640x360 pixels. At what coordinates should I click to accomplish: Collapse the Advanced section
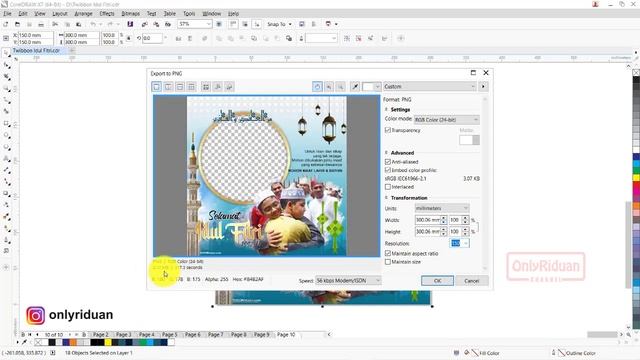(386, 153)
